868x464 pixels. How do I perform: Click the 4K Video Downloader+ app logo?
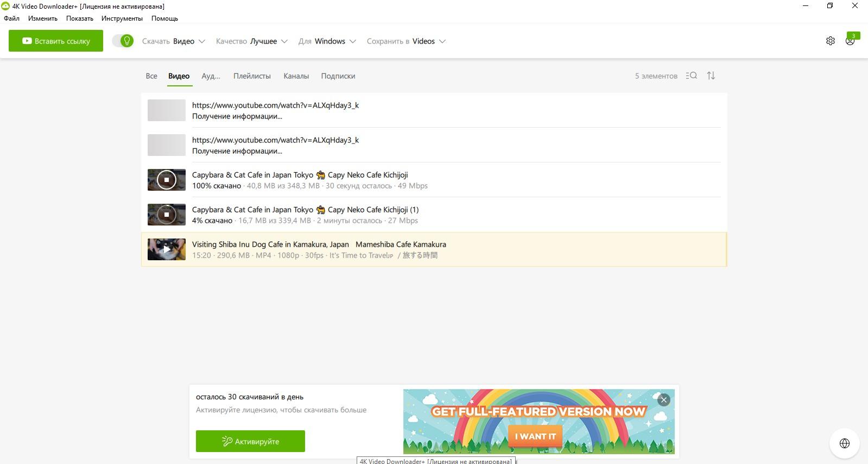5,6
